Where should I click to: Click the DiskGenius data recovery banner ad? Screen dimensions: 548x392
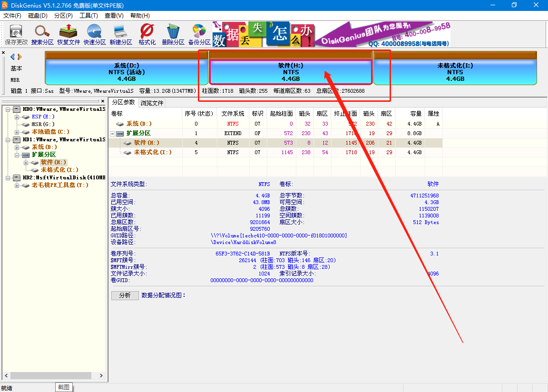pos(331,35)
